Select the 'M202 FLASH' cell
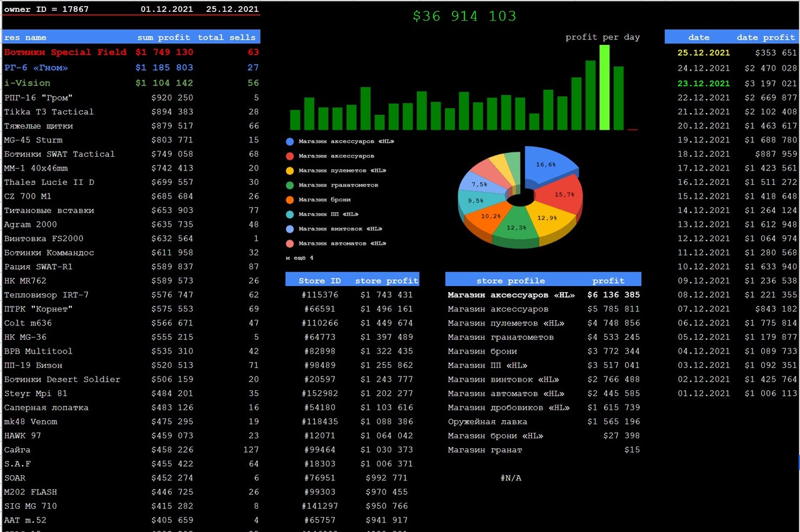 (x=31, y=492)
